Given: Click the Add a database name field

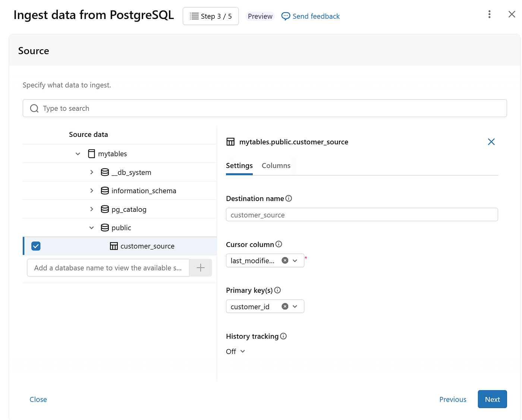Looking at the screenshot, I should click(x=108, y=268).
